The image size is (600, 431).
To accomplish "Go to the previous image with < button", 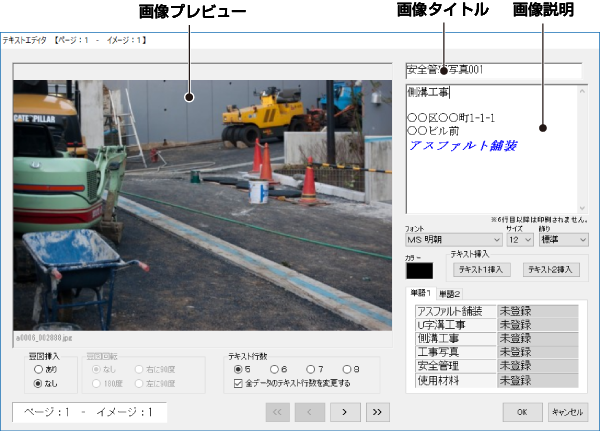I will pos(310,412).
